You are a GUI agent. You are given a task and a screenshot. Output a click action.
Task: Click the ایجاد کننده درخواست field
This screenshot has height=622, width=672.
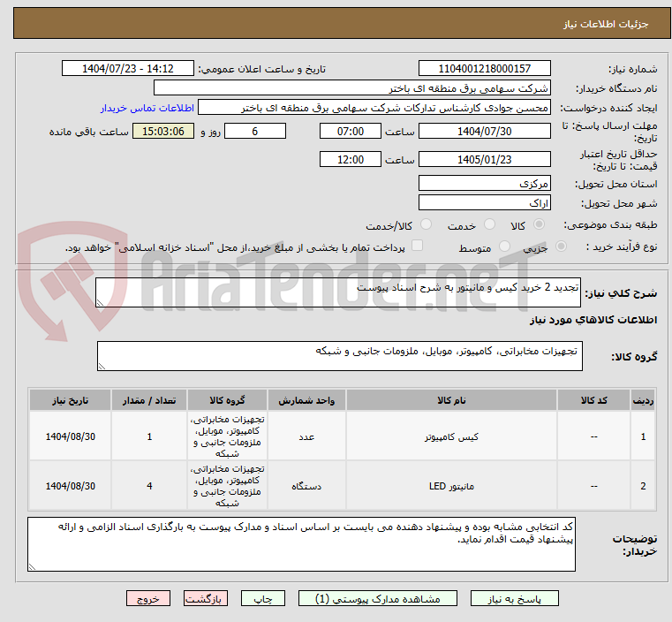[x=374, y=108]
